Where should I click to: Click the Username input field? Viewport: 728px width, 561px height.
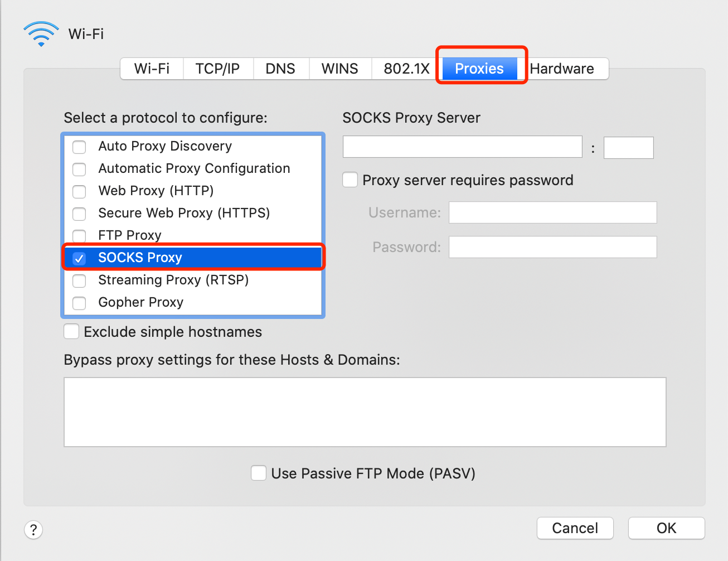click(553, 212)
